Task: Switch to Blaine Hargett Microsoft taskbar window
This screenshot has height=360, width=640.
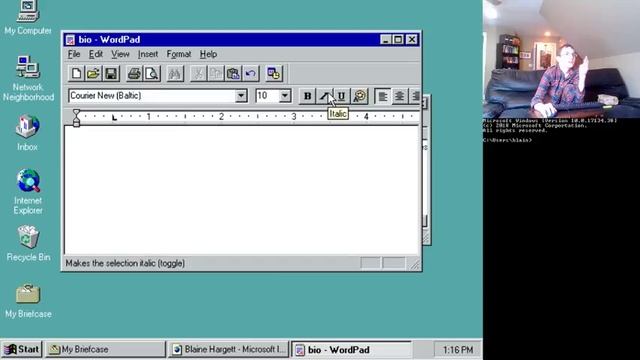Action: 229,349
